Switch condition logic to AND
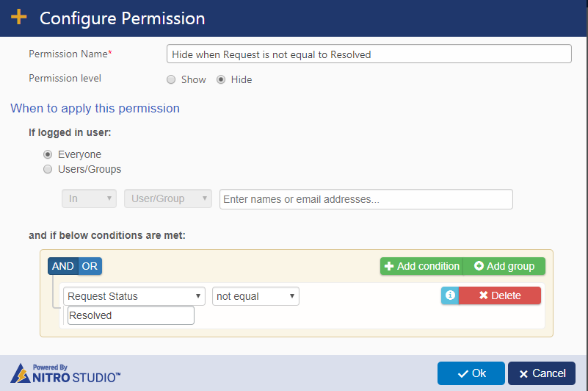 (63, 266)
